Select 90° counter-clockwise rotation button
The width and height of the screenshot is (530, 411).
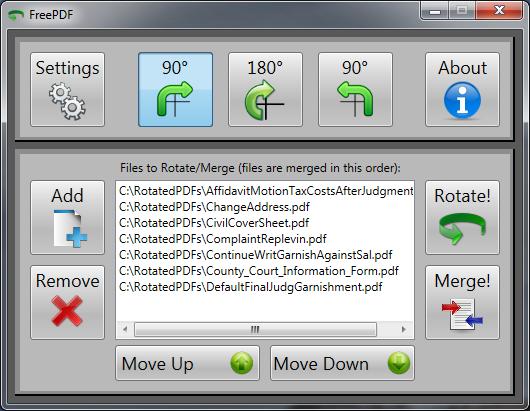[x=355, y=90]
